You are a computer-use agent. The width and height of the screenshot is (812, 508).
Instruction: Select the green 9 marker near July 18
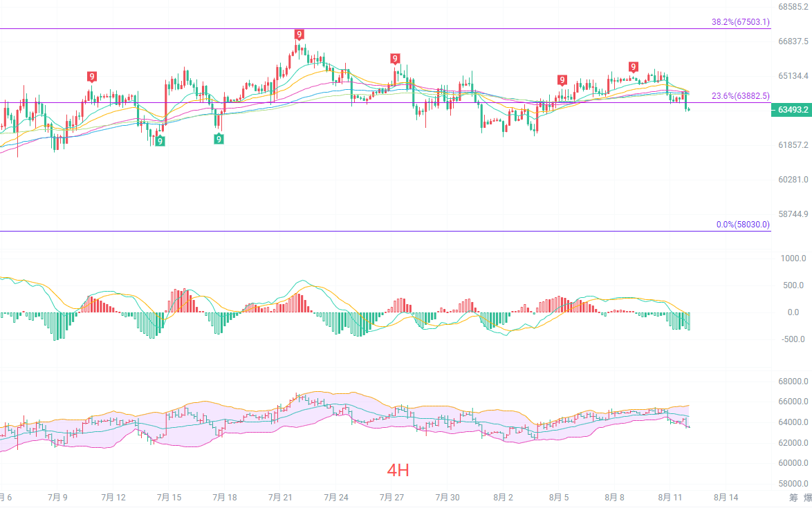[x=219, y=139]
